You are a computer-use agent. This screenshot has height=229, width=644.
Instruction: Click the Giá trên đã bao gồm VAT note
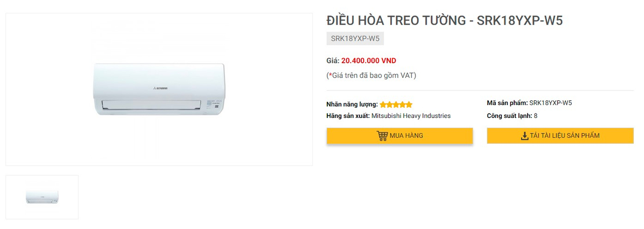tap(371, 75)
